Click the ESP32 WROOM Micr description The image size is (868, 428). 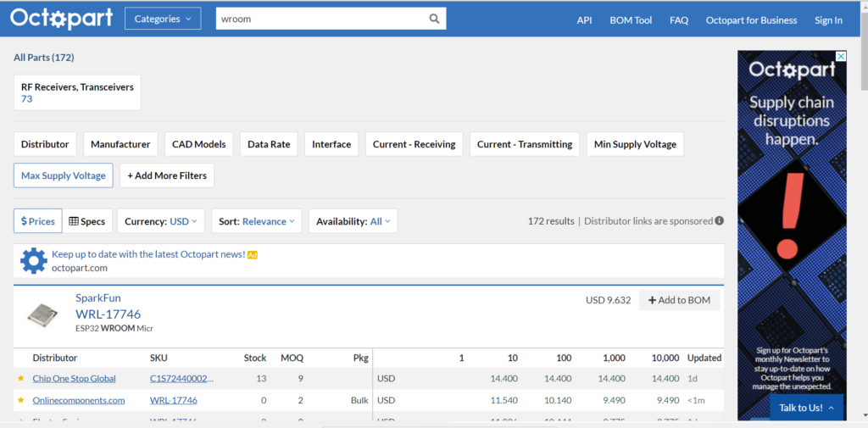pyautogui.click(x=114, y=328)
